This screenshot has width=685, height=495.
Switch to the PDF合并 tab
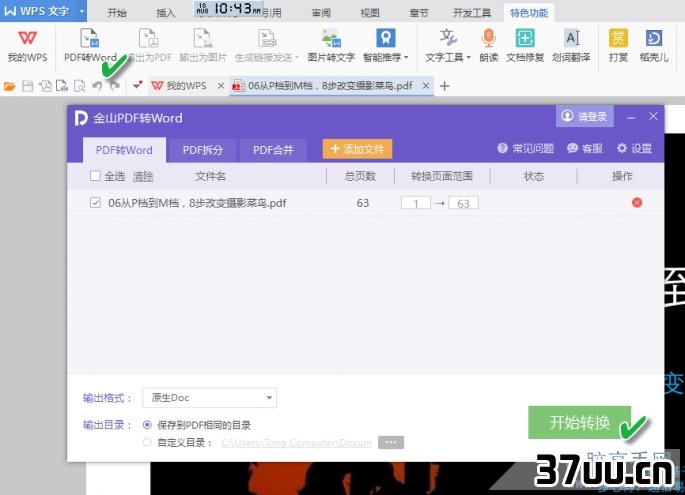[273, 150]
